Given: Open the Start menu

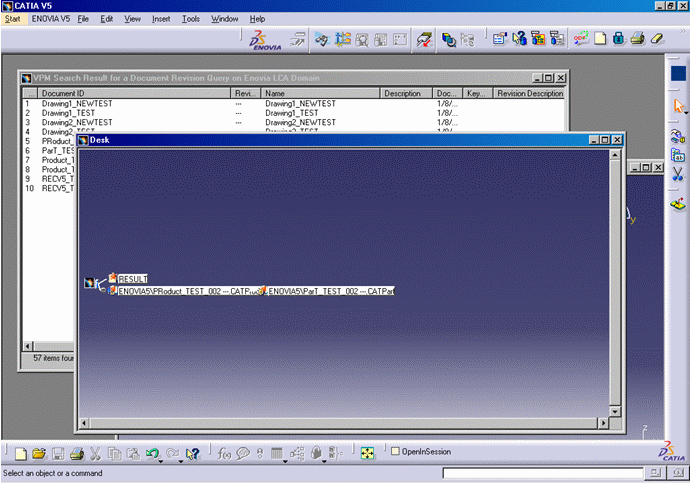Looking at the screenshot, I should pos(12,19).
